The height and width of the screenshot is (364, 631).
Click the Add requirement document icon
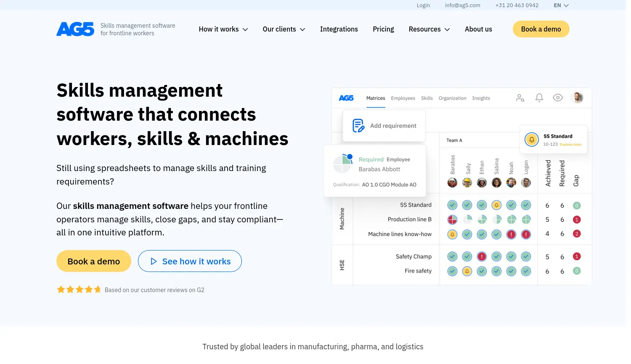[358, 126]
